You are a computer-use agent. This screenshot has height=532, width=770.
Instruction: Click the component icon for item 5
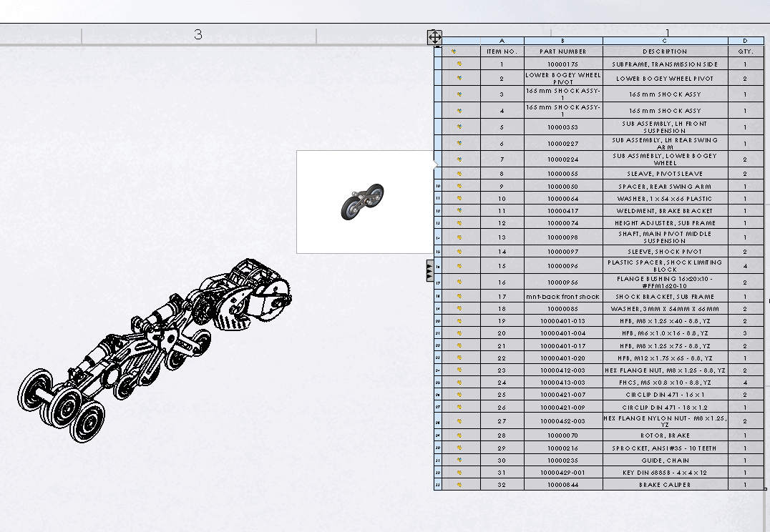[459, 127]
